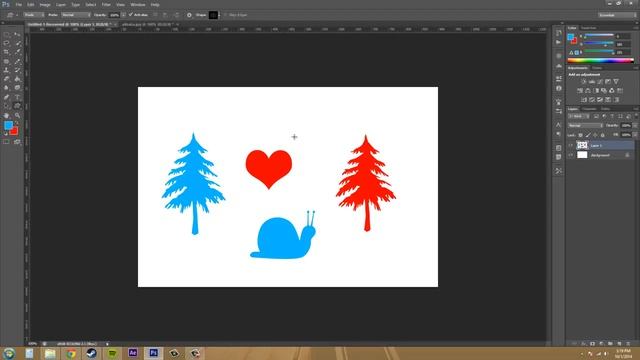Open Steam from the taskbar
This screenshot has height=360, width=640.
pos(91,353)
